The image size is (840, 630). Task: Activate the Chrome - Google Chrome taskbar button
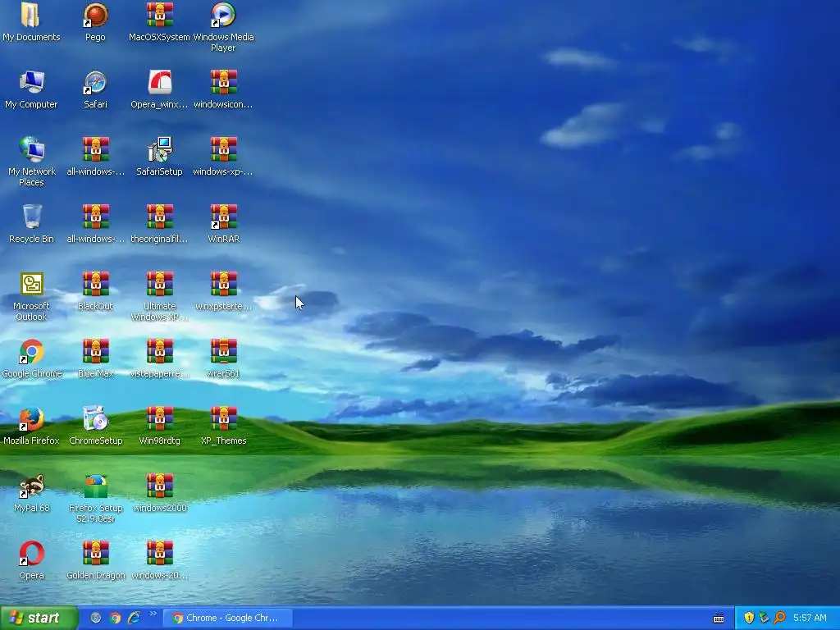click(x=228, y=618)
